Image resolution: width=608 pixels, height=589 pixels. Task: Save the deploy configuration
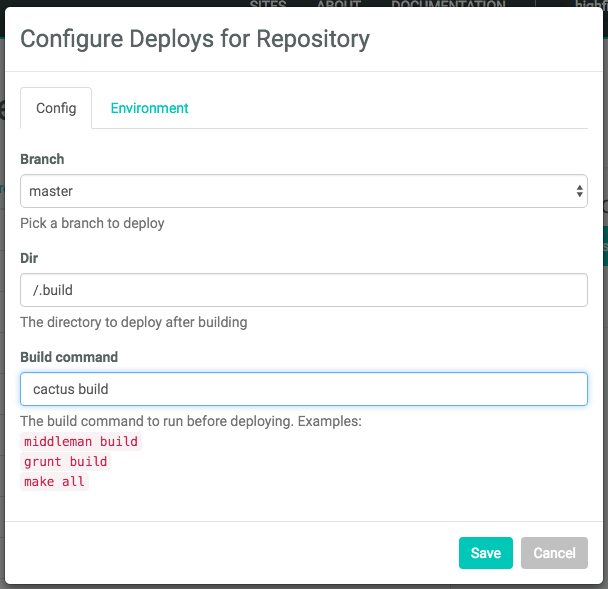pos(485,553)
